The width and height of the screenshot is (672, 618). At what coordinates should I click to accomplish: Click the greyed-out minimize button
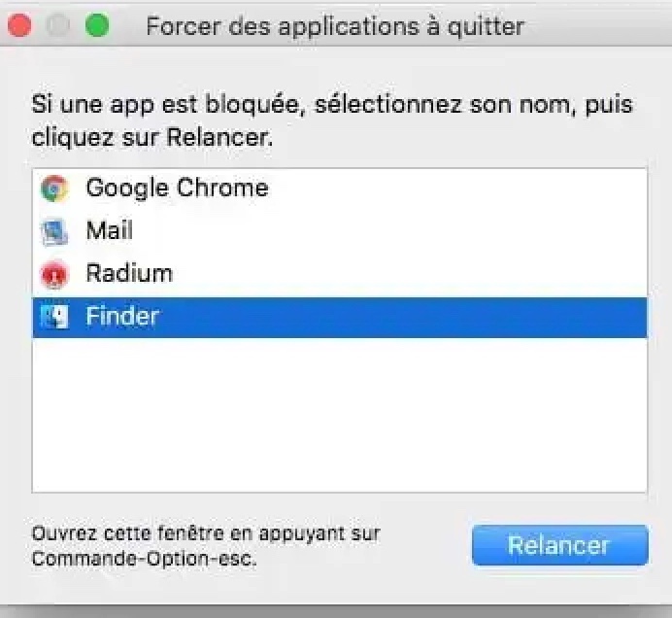click(x=58, y=25)
